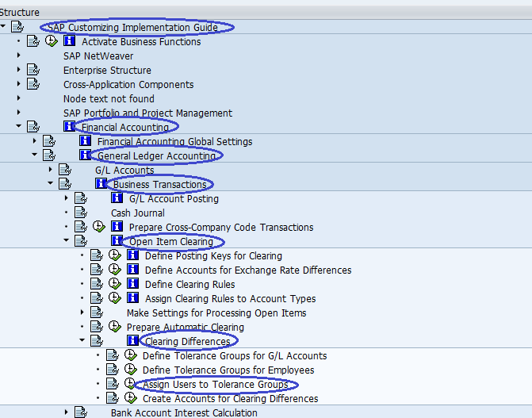Open info icon for Open Item Clearing

pos(117,240)
